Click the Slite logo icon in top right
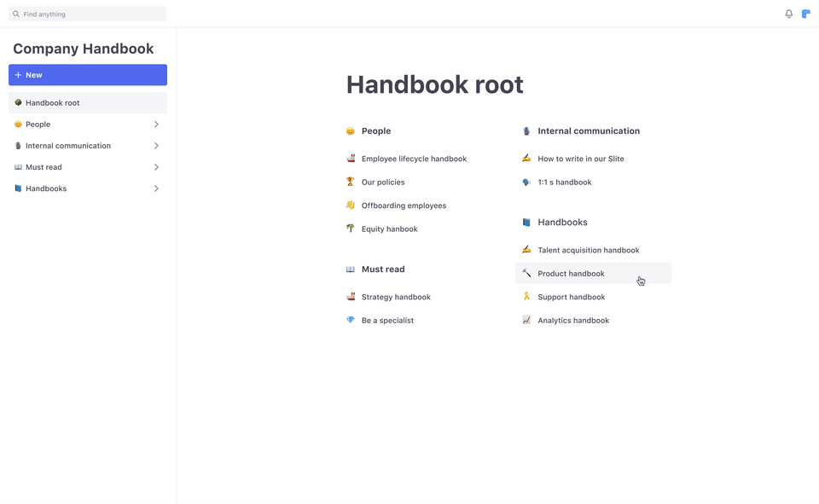The height and width of the screenshot is (504, 819). [x=806, y=14]
